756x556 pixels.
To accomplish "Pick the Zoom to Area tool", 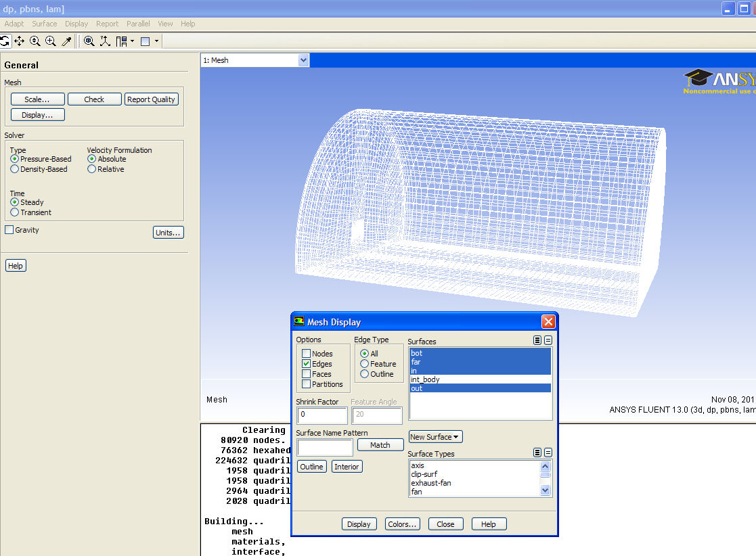I will pyautogui.click(x=51, y=41).
